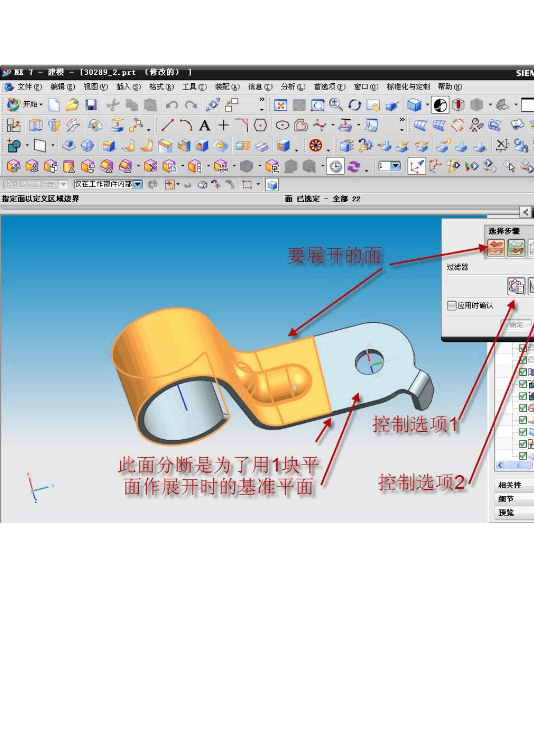Open the 插入(S) menu
Screen dimensions: 534x756
click(129, 87)
